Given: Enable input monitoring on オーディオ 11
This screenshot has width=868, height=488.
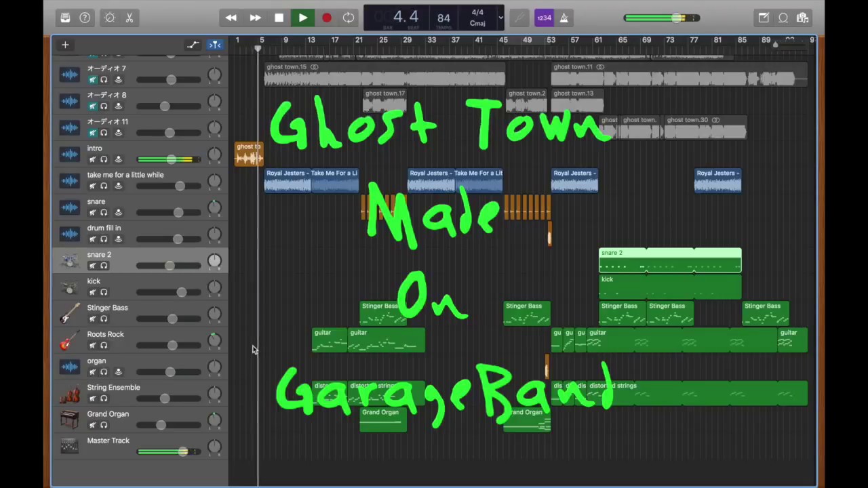Looking at the screenshot, I should coord(118,132).
